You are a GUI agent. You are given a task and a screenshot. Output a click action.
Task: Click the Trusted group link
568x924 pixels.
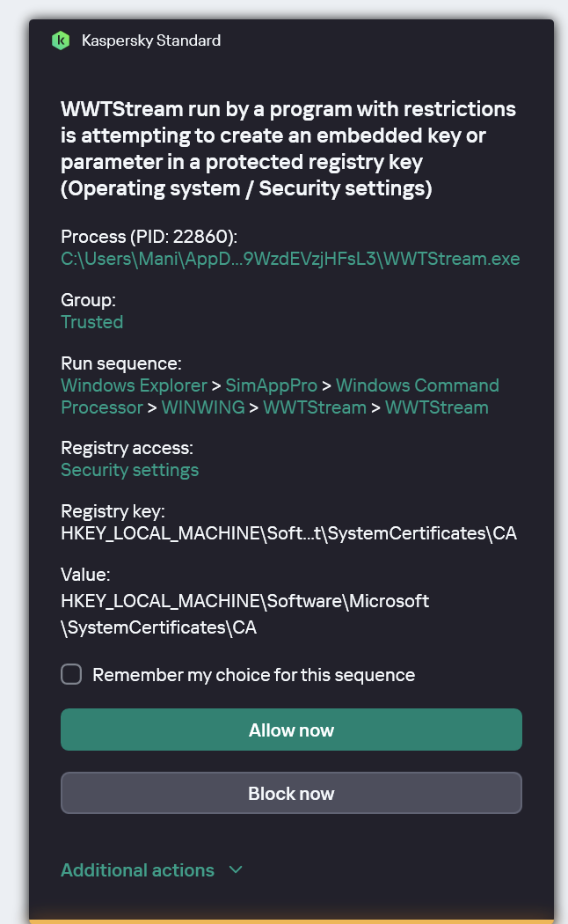[x=91, y=322]
